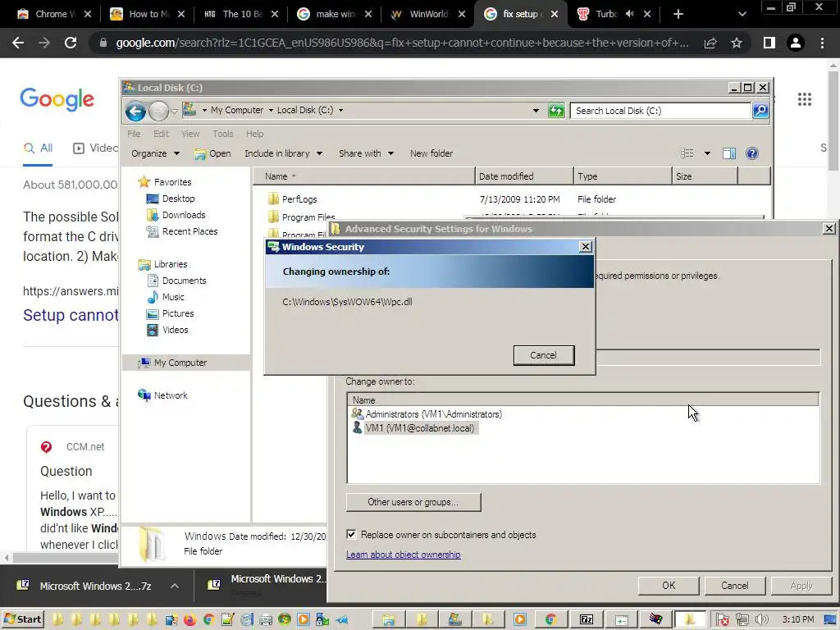Viewport: 840px width, 630px height.
Task: Click New folder in Explorer toolbar
Action: click(x=431, y=153)
